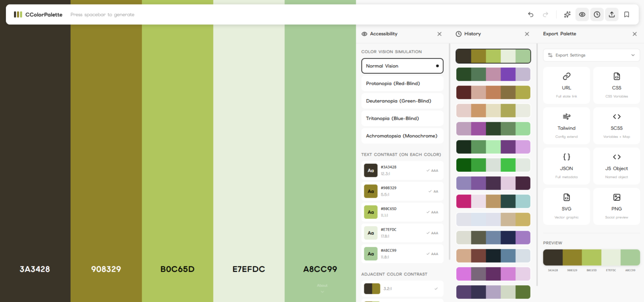Expand the Export Settings dropdown

point(591,55)
